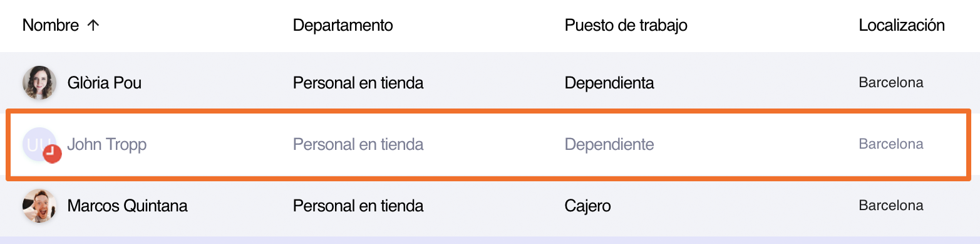Viewport: 980px width, 244px height.
Task: Click the Cajero job title
Action: (588, 206)
